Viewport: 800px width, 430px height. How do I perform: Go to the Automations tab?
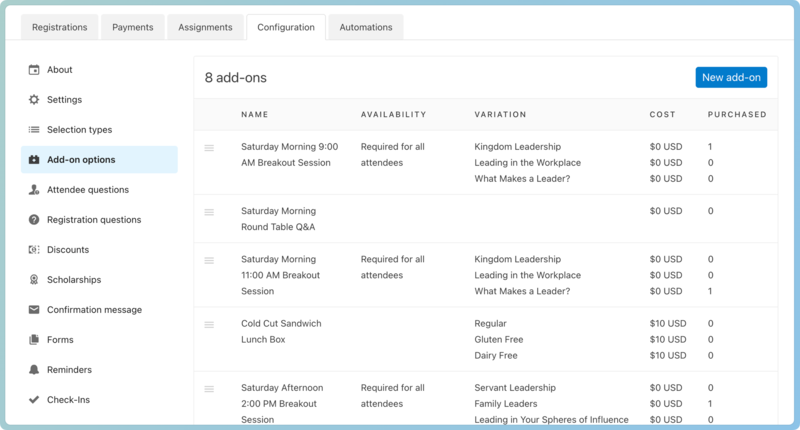pyautogui.click(x=366, y=27)
